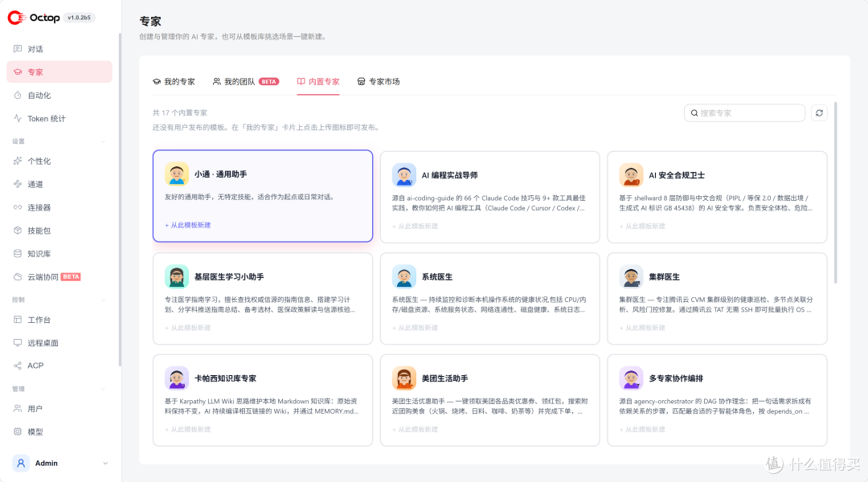
Task: Collapse the 设置 sidebar section
Action: click(104, 141)
